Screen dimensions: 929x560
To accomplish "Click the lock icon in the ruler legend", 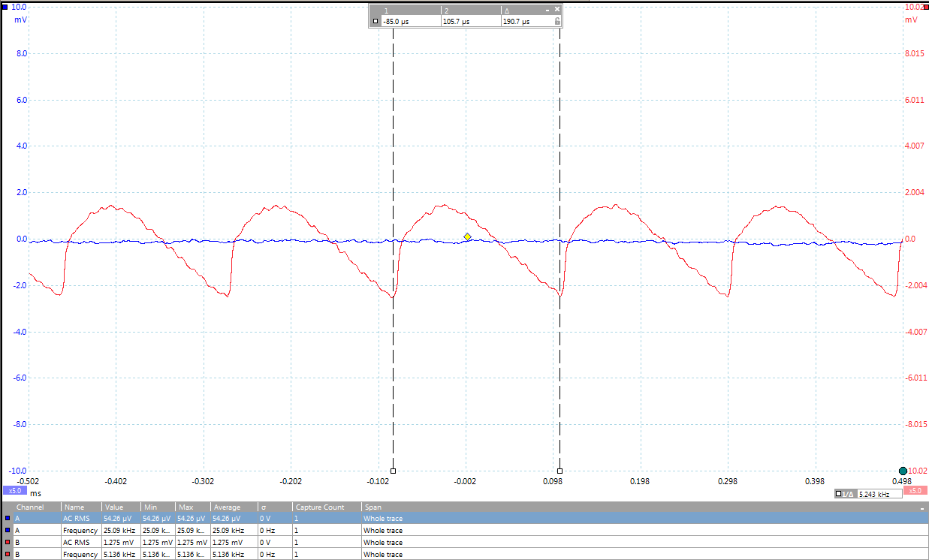I will (x=556, y=22).
